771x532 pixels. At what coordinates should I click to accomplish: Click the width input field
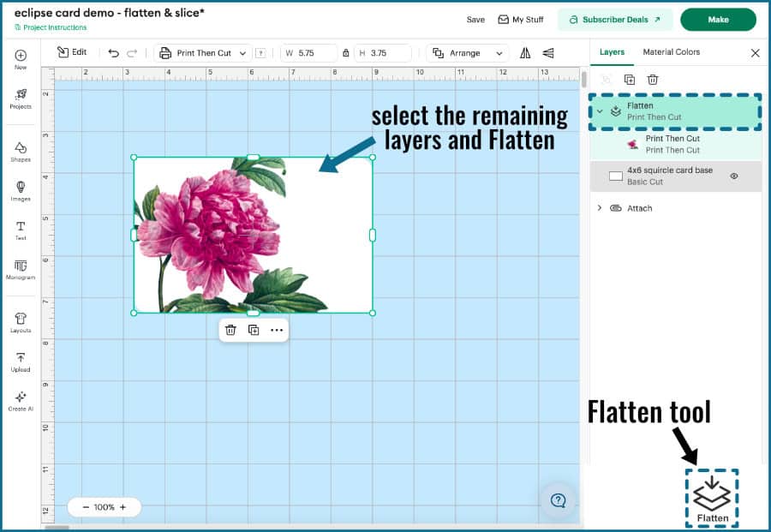308,53
